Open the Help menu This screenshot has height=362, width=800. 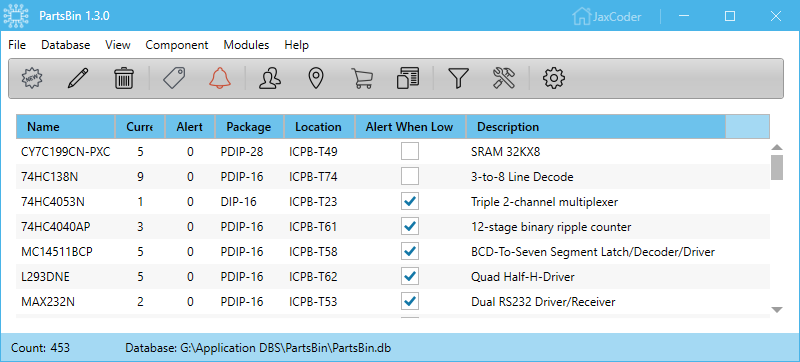(296, 45)
